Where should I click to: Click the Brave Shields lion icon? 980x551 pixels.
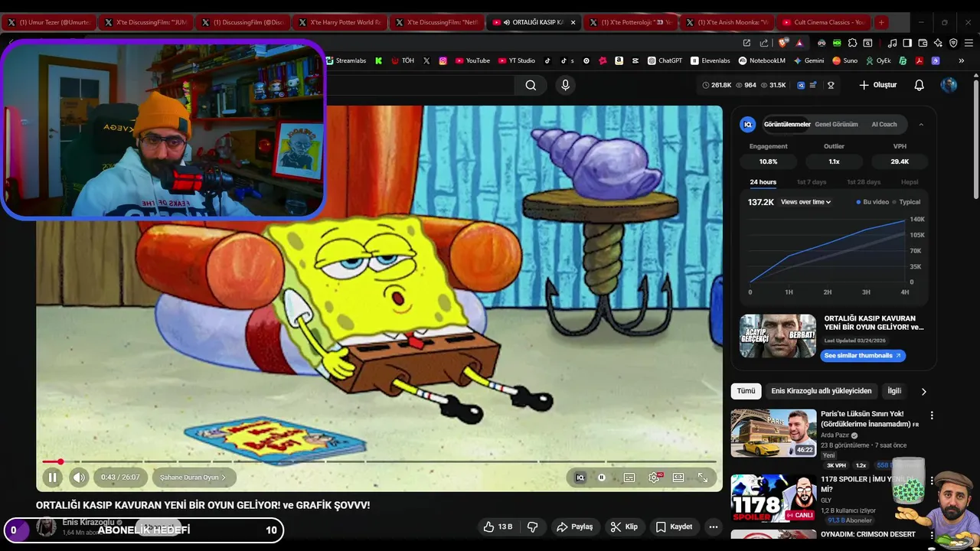tap(782, 43)
